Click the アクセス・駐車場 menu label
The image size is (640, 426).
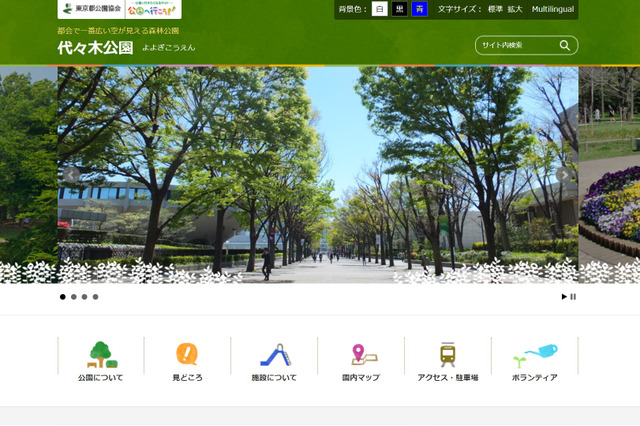pos(448,378)
